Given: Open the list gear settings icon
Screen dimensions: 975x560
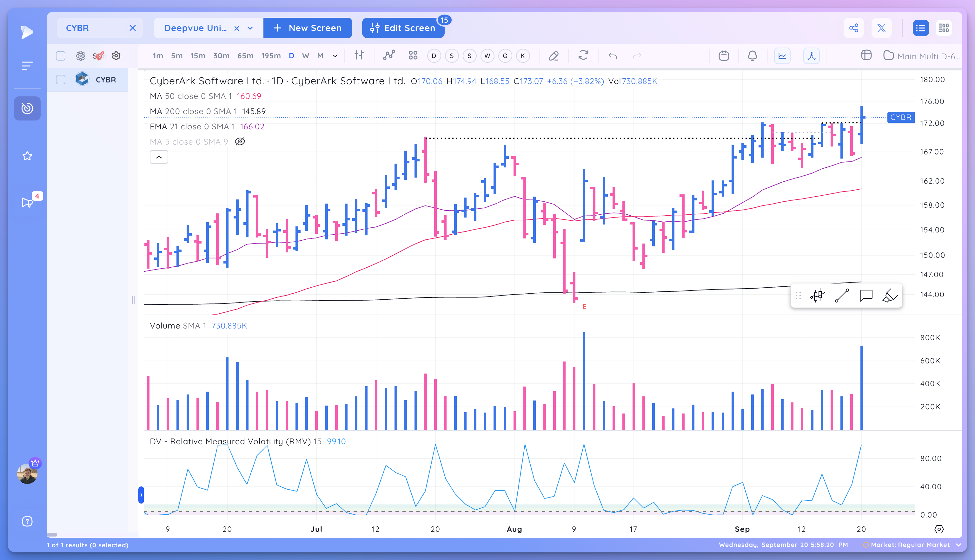Looking at the screenshot, I should coord(116,56).
